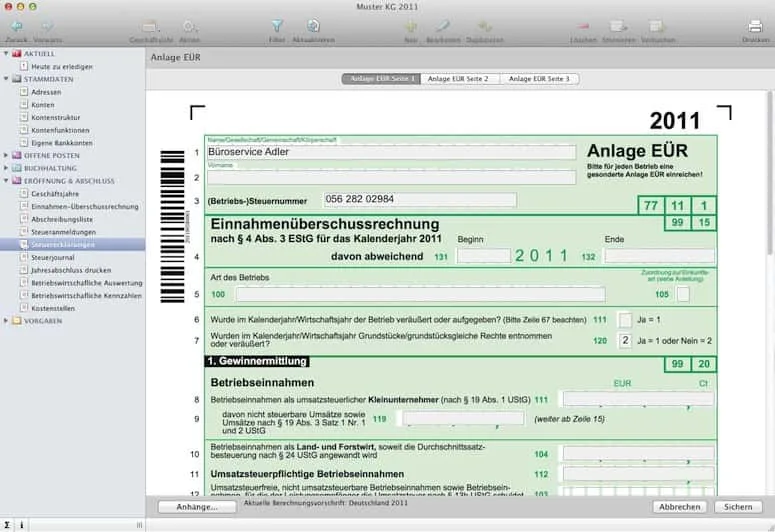Save the form with Sichern
The width and height of the screenshot is (775, 532).
click(x=738, y=507)
